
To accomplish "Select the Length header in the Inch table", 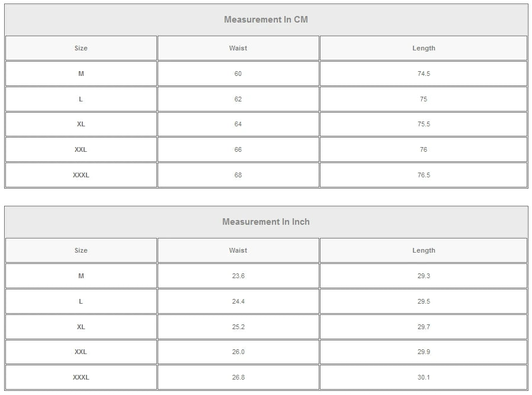I will coord(424,250).
